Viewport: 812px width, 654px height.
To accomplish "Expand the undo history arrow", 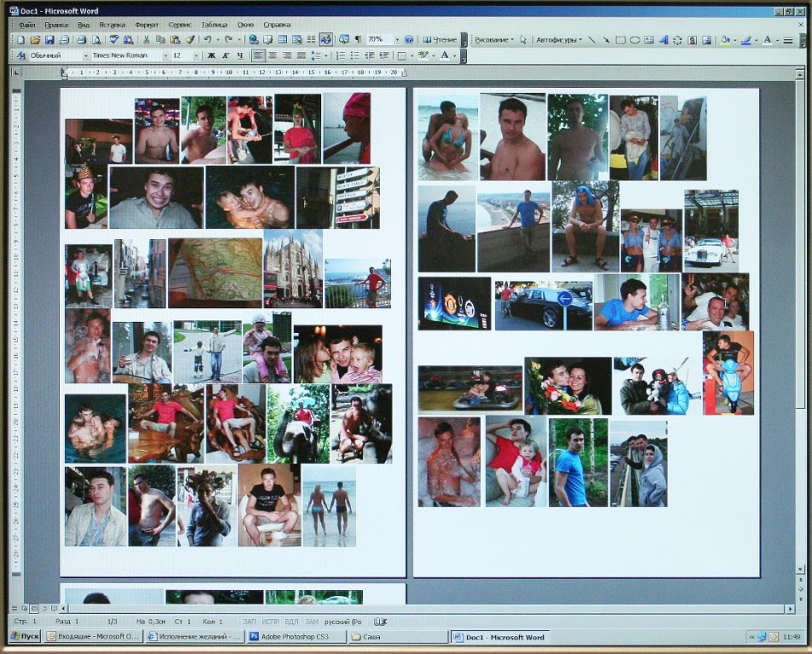I will (217, 40).
